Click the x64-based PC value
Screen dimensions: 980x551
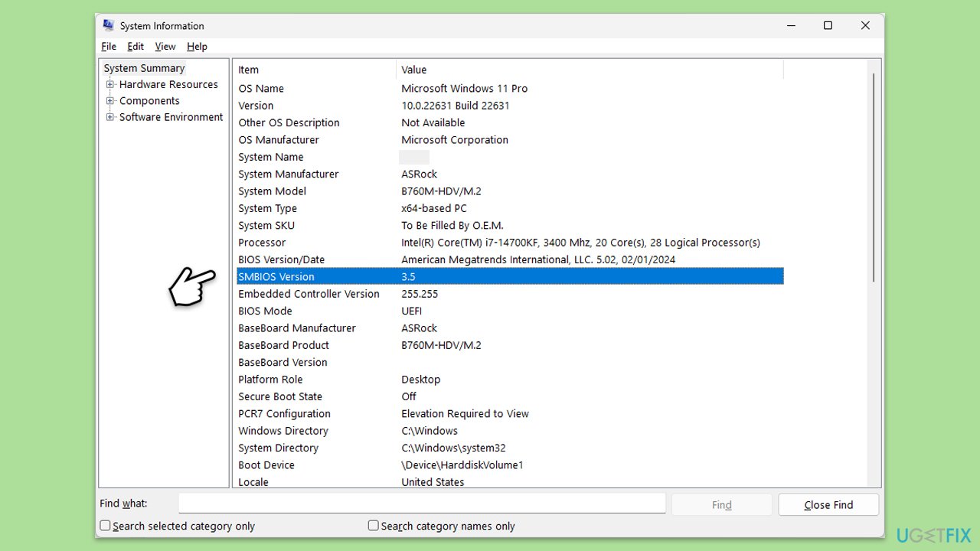tap(433, 208)
